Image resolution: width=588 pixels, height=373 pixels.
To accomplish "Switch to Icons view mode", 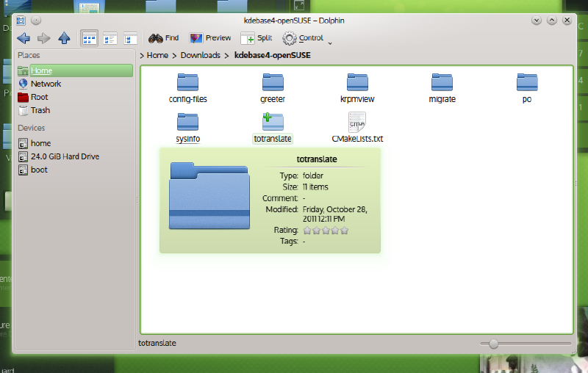I will click(x=89, y=38).
